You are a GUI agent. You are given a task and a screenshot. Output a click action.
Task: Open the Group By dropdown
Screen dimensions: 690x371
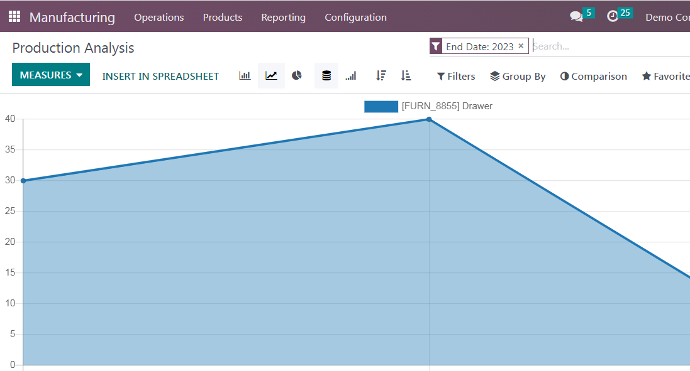pyautogui.click(x=518, y=77)
